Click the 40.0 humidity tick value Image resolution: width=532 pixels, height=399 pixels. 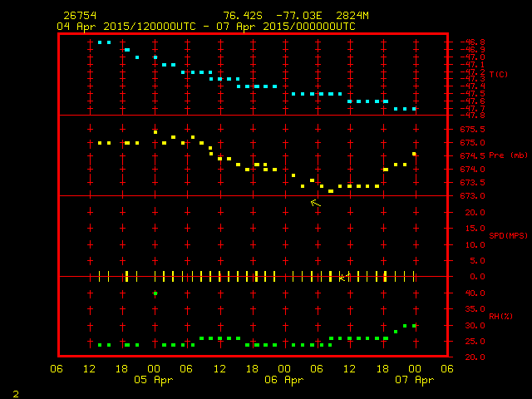tap(475, 293)
